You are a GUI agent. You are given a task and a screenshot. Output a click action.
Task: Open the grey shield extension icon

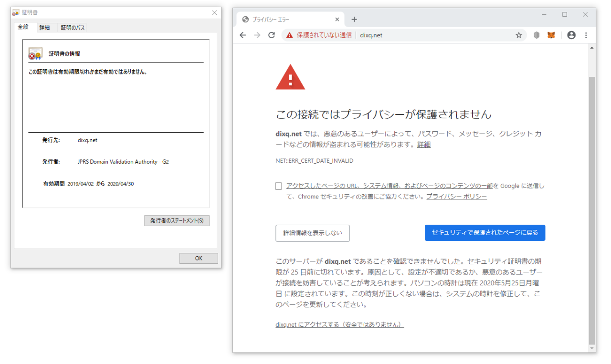click(x=536, y=35)
